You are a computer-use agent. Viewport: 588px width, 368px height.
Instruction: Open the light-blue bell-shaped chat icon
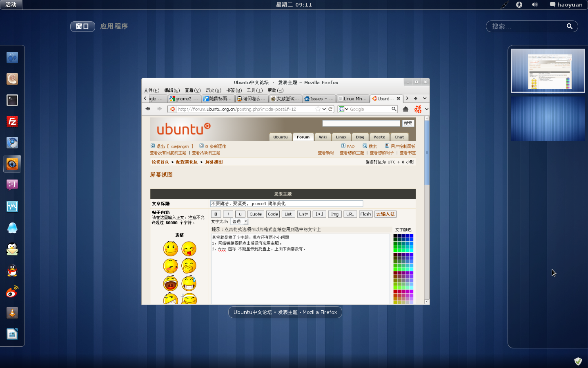pyautogui.click(x=12, y=228)
